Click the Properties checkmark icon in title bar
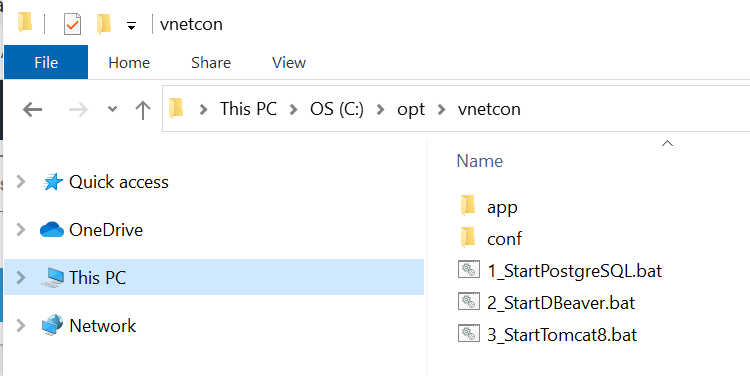The image size is (750, 376). [72, 24]
